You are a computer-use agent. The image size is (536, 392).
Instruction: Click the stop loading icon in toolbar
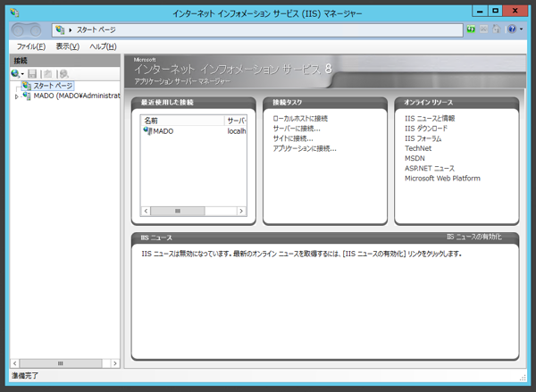click(x=483, y=29)
